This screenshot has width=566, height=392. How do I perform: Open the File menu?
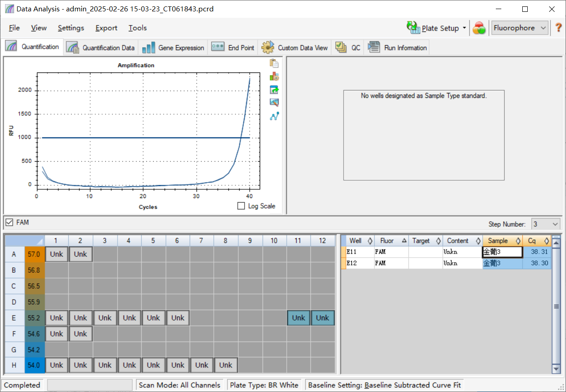[x=14, y=28]
